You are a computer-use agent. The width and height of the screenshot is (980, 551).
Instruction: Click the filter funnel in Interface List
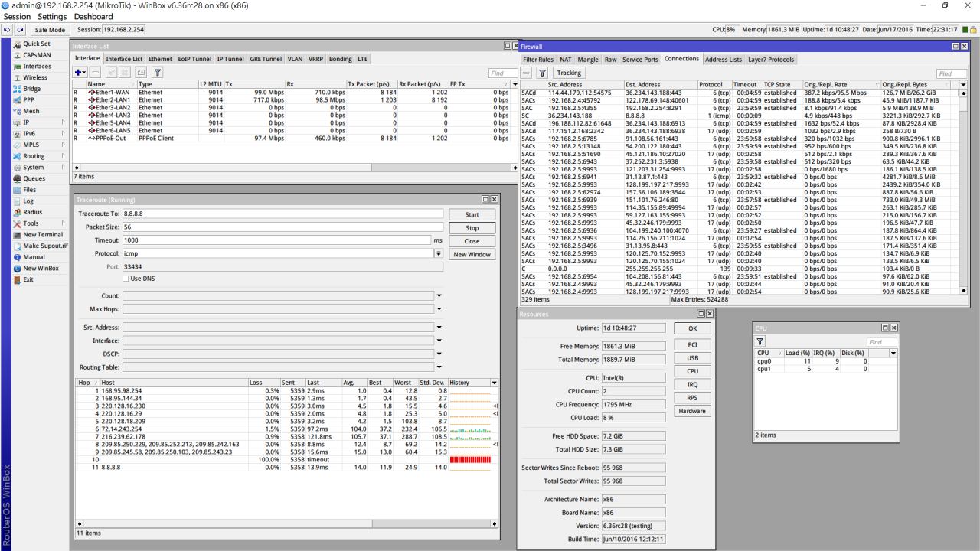(x=157, y=73)
